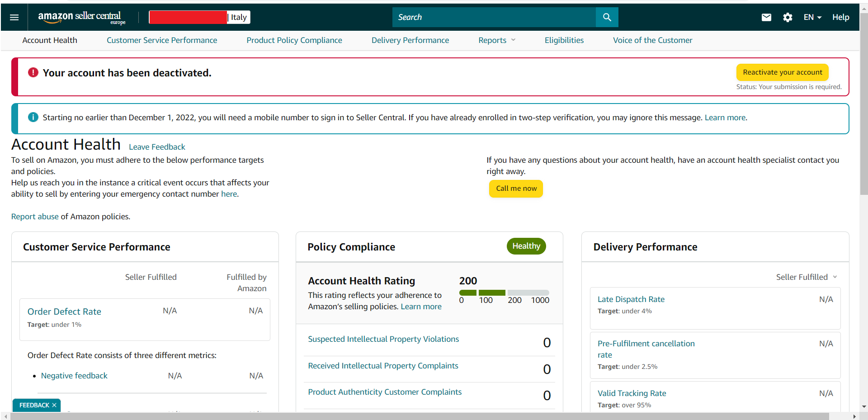Click the Call me now button
868x420 pixels.
[x=516, y=189]
